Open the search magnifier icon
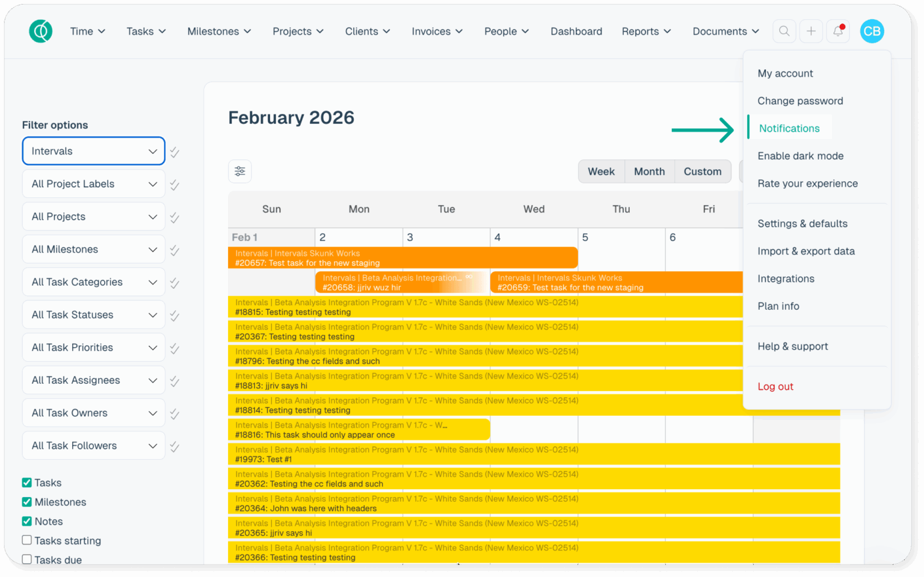 (784, 31)
